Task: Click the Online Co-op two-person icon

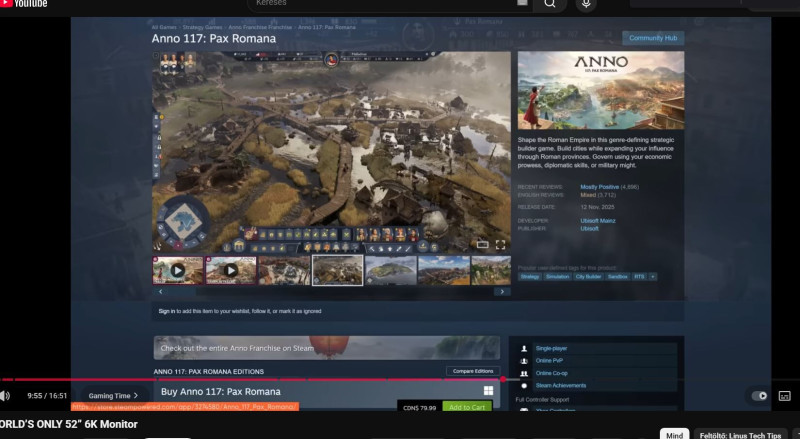Action: (524, 373)
